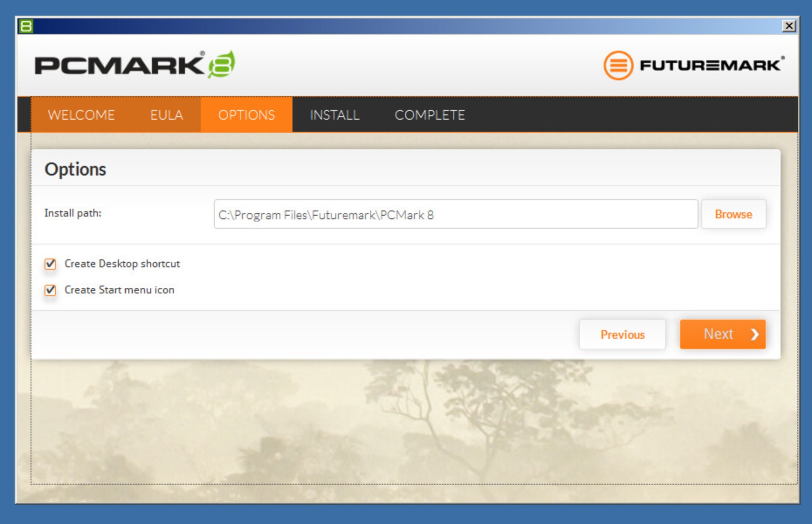Go back with the Previous button
Viewport: 812px width, 524px height.
pyautogui.click(x=622, y=334)
